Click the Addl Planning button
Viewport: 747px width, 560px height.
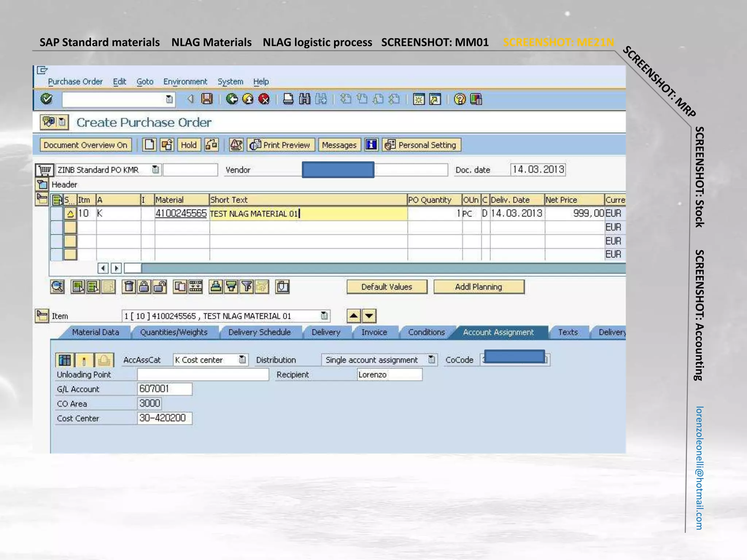pos(479,287)
